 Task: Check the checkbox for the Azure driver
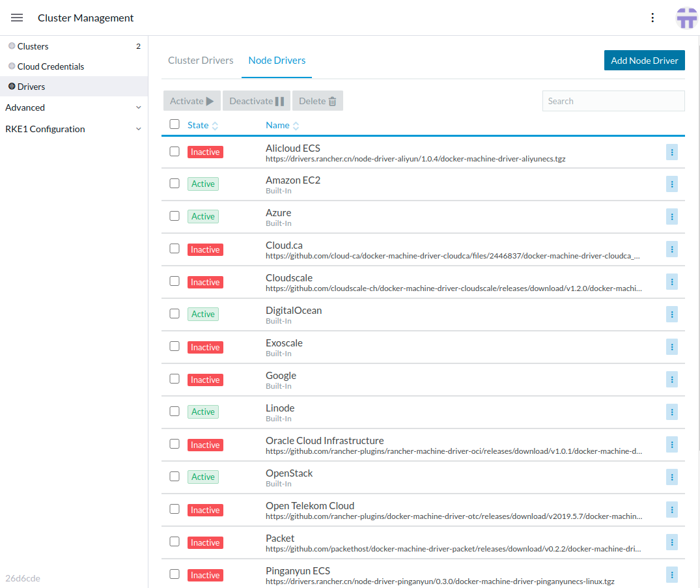[174, 216]
